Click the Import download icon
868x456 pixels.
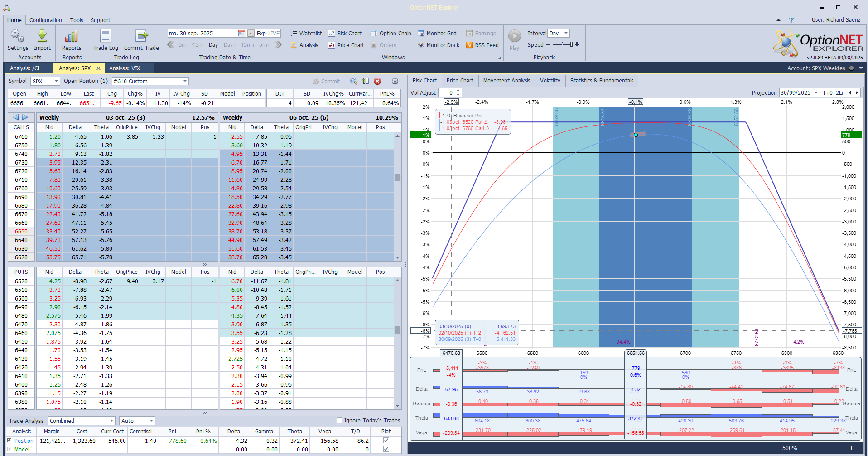tap(42, 36)
